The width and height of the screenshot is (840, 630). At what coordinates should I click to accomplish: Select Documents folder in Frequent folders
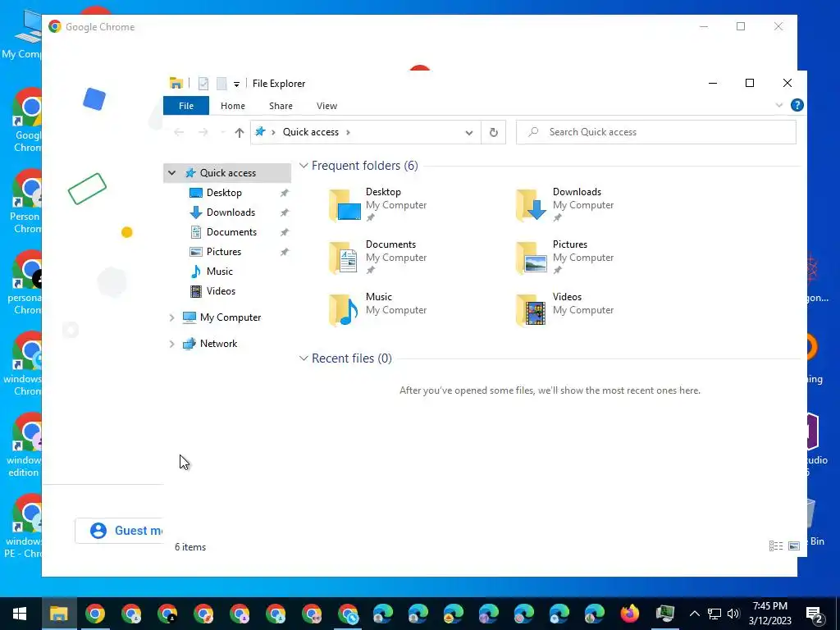pyautogui.click(x=379, y=257)
